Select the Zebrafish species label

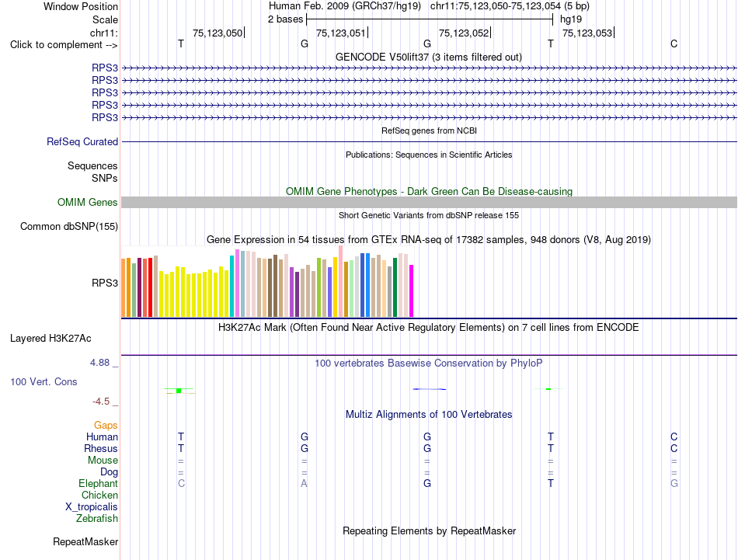point(97,518)
